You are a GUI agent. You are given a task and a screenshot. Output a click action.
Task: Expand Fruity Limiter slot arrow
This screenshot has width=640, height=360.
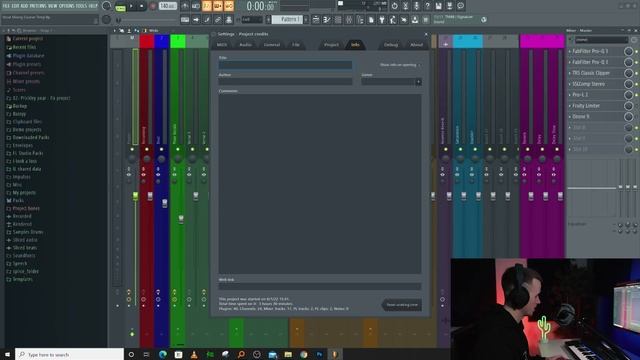570,106
